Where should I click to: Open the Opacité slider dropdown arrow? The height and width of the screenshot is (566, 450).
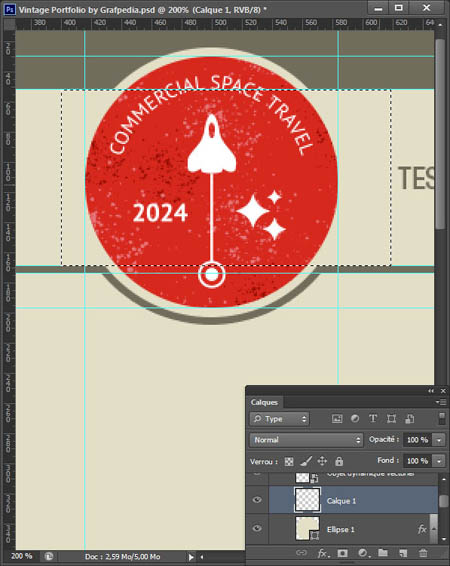tap(439, 440)
